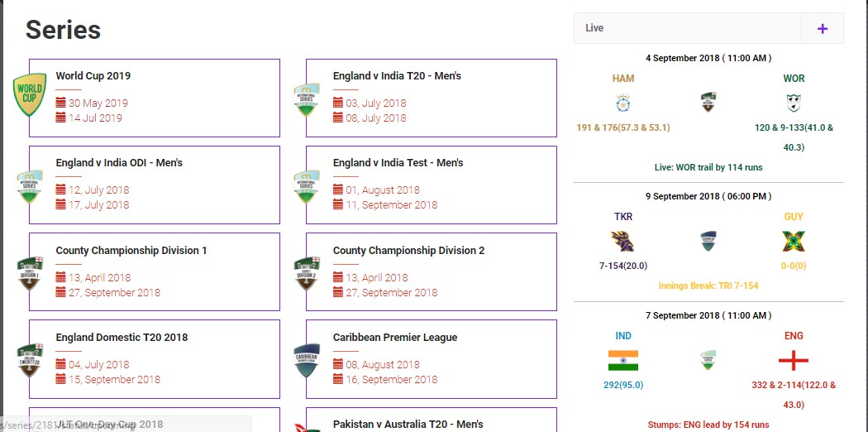
Task: Click 'Stumps: ENG lead by 154 runs' status
Action: click(x=708, y=425)
